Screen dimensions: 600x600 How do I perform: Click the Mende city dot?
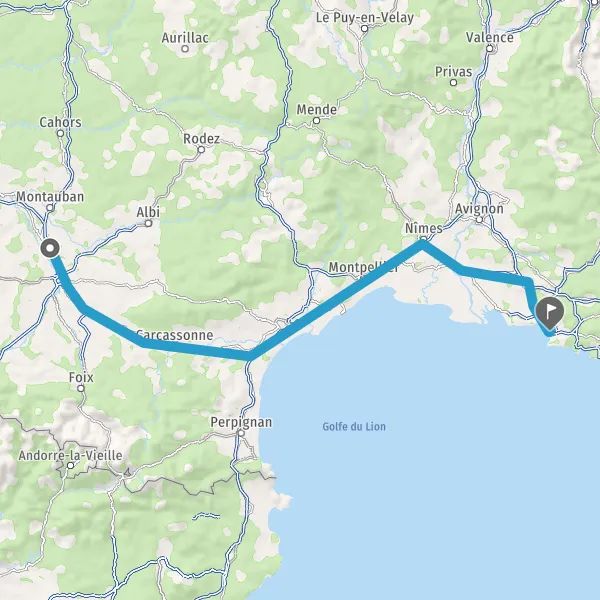(x=316, y=121)
